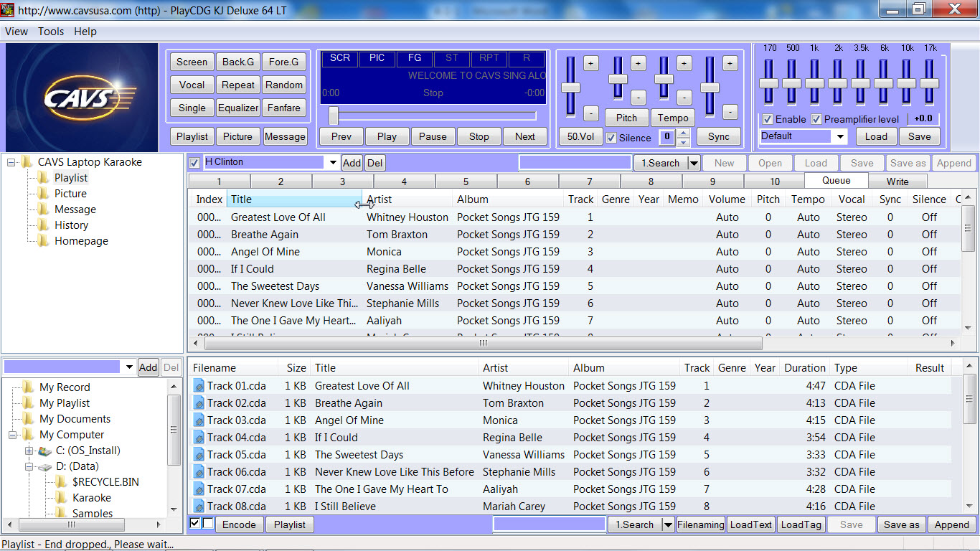980x551 pixels.
Task: Click the Pitch reset button
Action: click(x=626, y=118)
